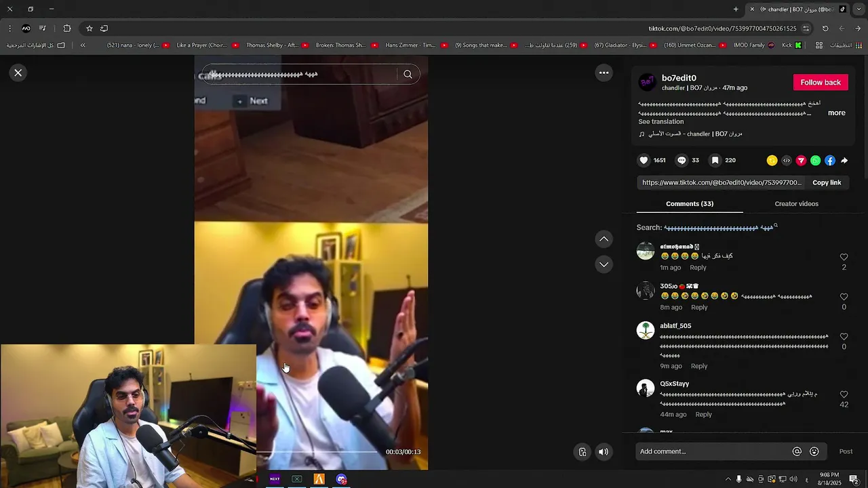Image resolution: width=868 pixels, height=488 pixels.
Task: Expand caption with 'more'
Action: (x=836, y=113)
